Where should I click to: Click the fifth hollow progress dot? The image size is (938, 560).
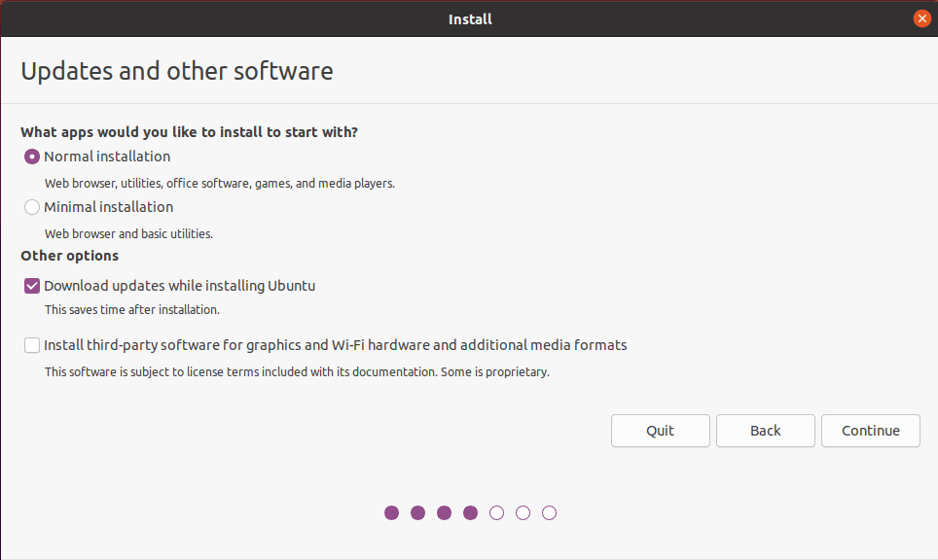496,512
